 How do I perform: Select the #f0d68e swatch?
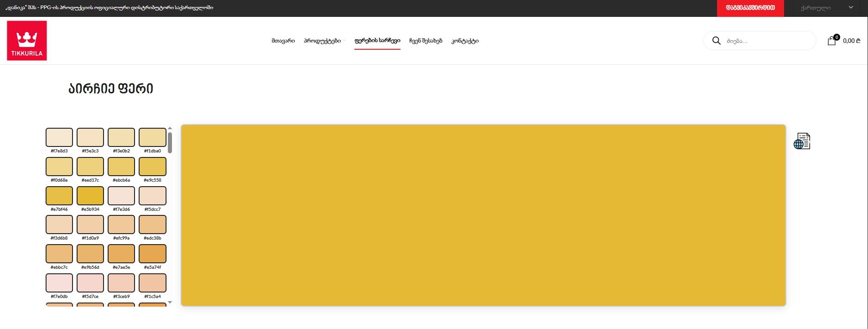(x=59, y=167)
